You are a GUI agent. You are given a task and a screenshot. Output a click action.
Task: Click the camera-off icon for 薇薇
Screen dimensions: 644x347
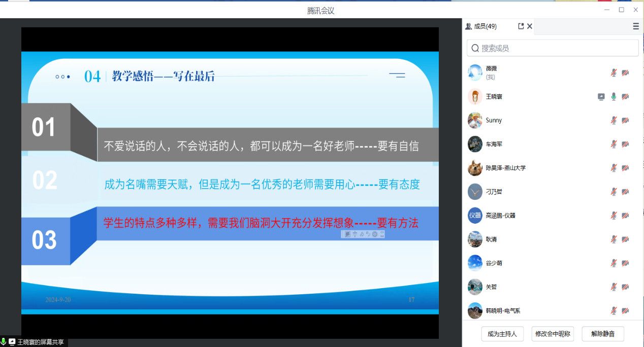coord(625,73)
